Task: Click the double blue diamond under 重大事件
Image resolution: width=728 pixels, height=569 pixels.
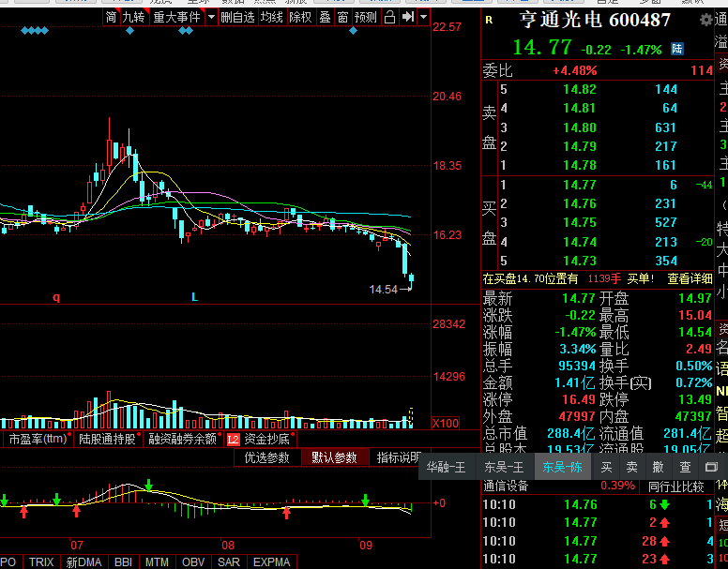Action: coord(186,31)
